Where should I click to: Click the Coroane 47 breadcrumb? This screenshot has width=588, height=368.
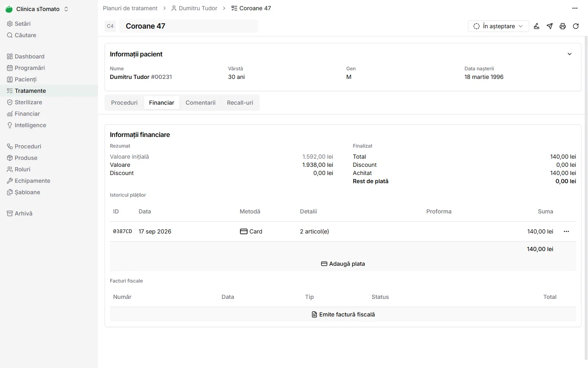coord(251,8)
